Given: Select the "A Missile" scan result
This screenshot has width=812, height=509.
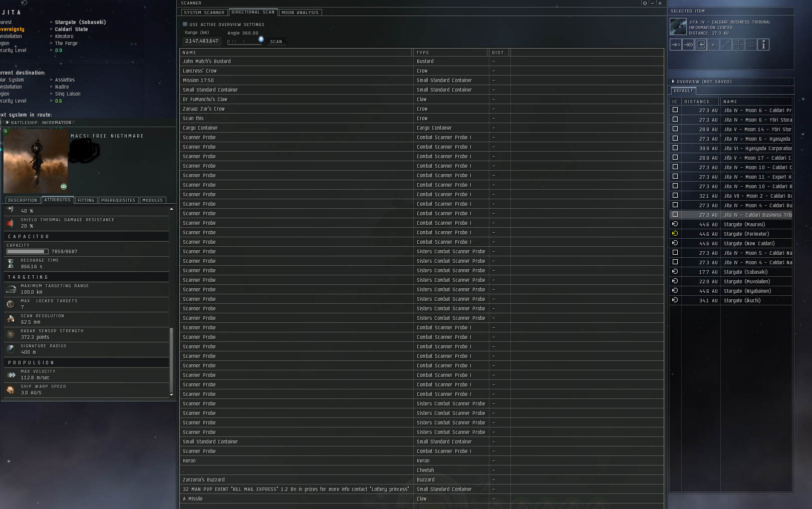Looking at the screenshot, I should [422, 498].
